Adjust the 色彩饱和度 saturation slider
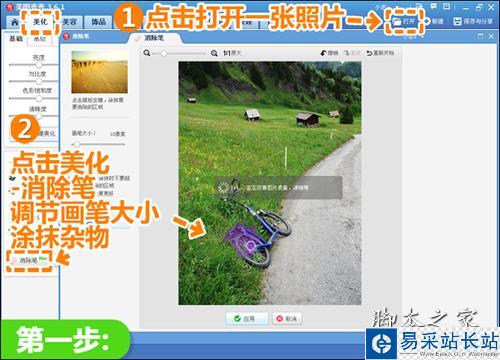 click(x=39, y=98)
